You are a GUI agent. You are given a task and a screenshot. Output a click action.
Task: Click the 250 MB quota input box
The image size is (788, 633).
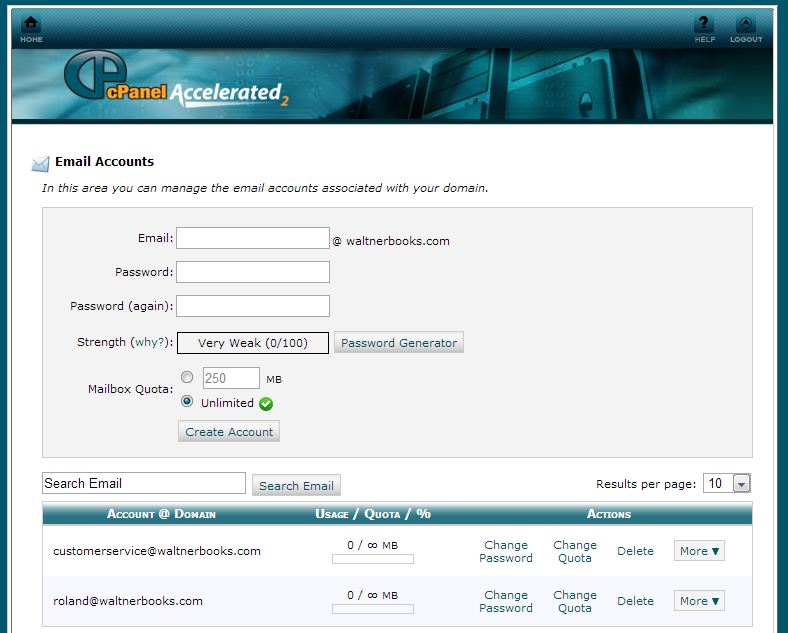pyautogui.click(x=231, y=378)
